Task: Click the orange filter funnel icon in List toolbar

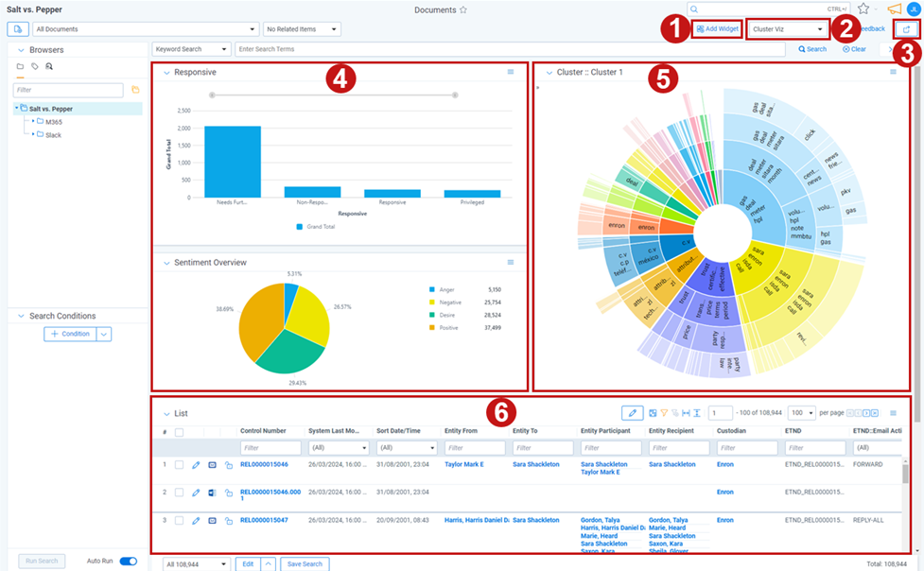Action: click(x=664, y=413)
